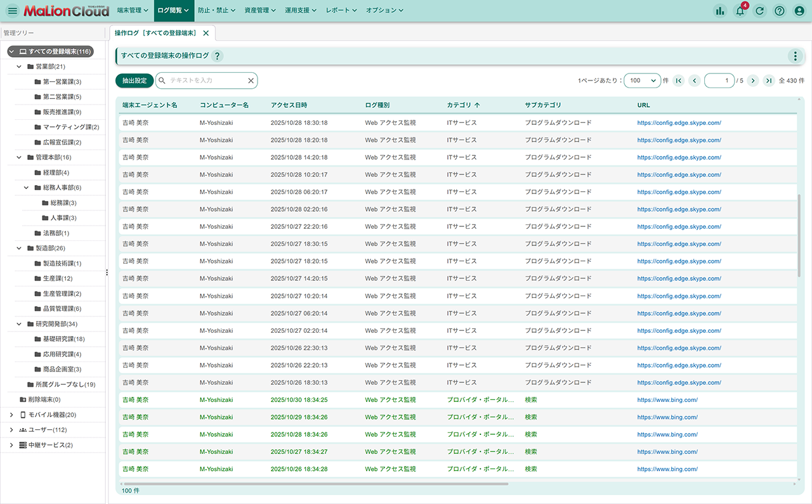Open the dashboard bar chart icon
Screen dimensions: 812x504
[x=719, y=11]
